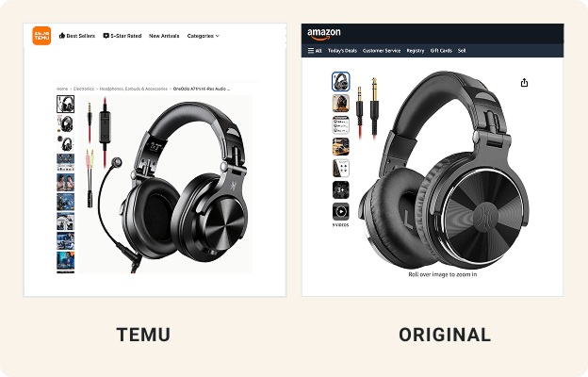The height and width of the screenshot is (377, 588).
Task: Click the Sell link in Amazon nav
Action: pyautogui.click(x=462, y=51)
